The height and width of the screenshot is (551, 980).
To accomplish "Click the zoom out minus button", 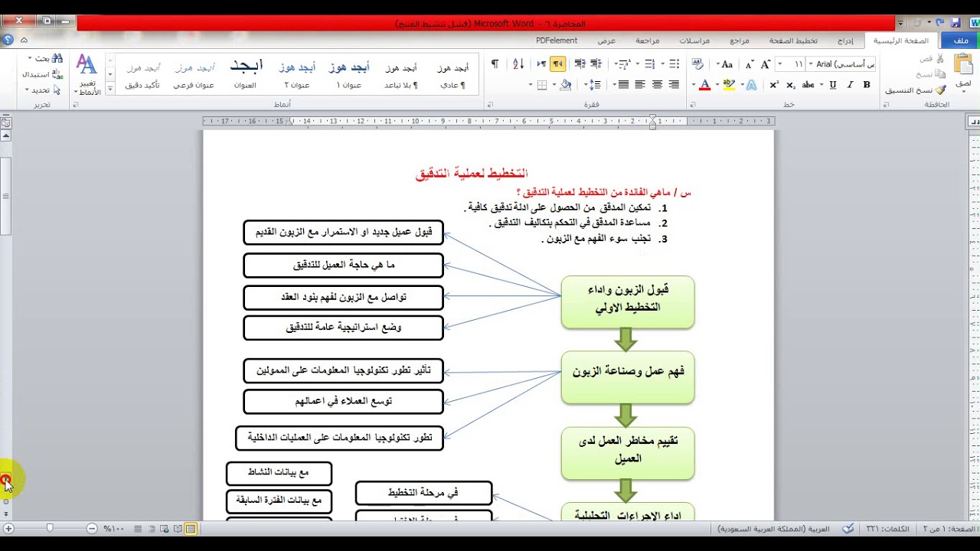I will point(92,528).
